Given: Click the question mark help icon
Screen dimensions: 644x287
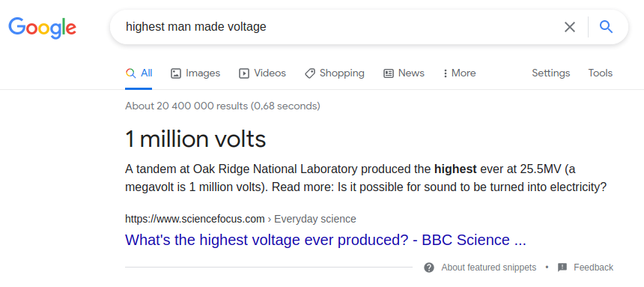Looking at the screenshot, I should (x=429, y=268).
